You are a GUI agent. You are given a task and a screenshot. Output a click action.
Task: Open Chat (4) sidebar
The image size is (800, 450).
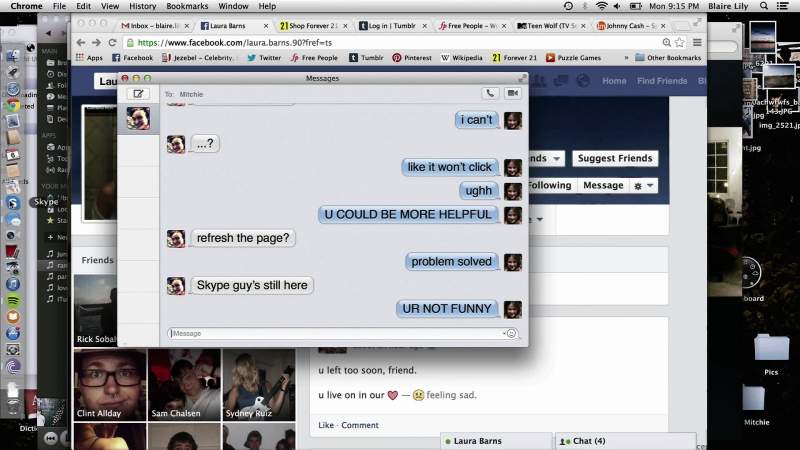[x=625, y=441]
